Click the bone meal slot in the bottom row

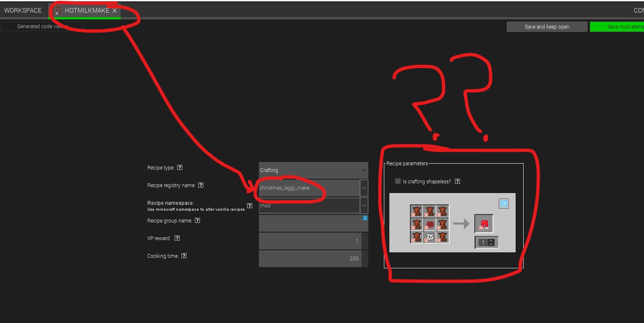(429, 237)
